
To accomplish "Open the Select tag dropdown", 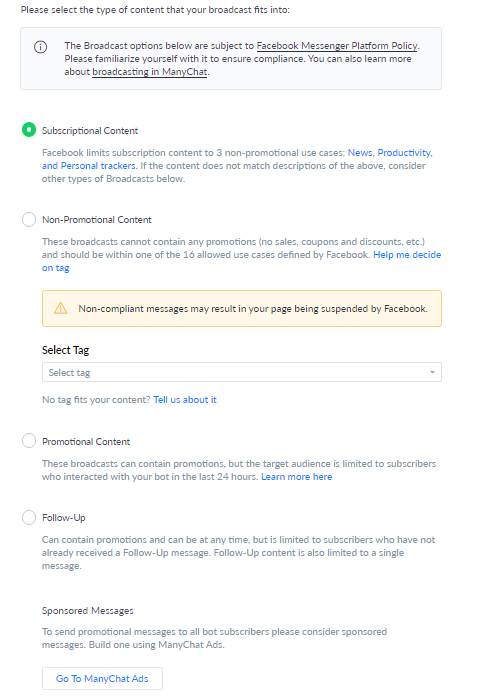I will coord(242,372).
